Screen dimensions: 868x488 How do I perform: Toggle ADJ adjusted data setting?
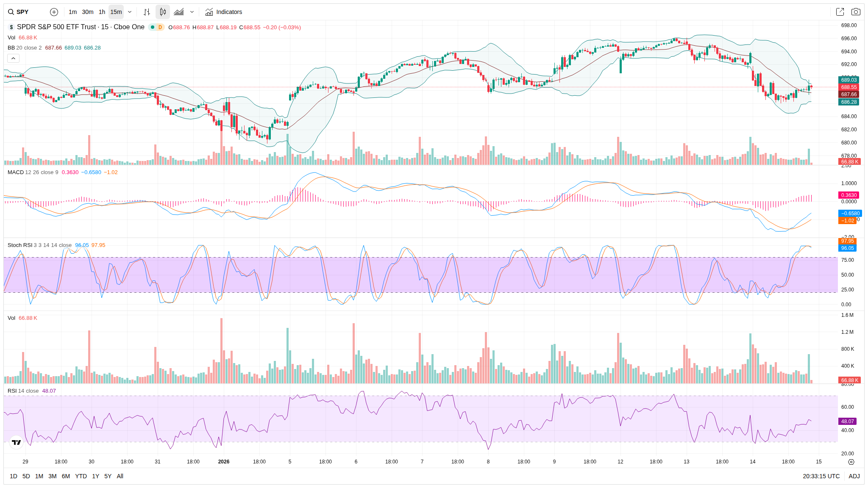pyautogui.click(x=854, y=476)
